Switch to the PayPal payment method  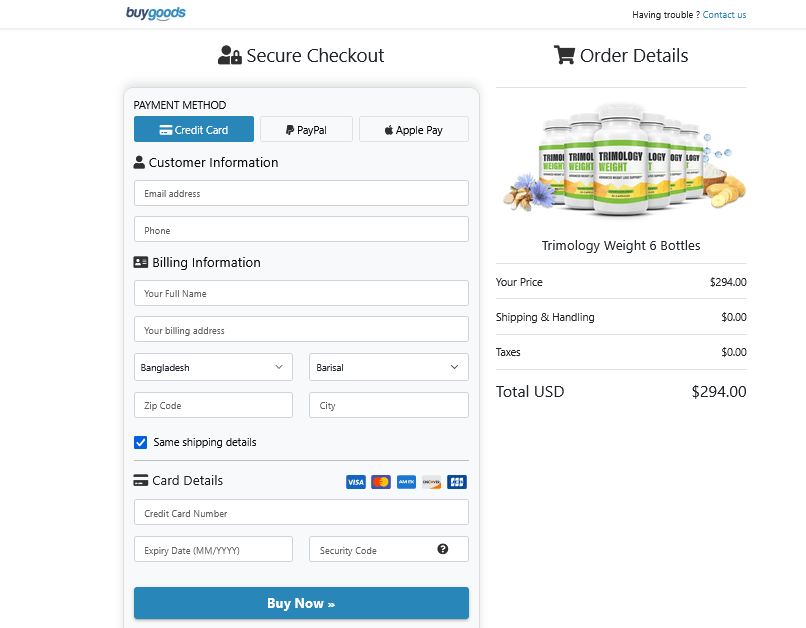pos(306,129)
